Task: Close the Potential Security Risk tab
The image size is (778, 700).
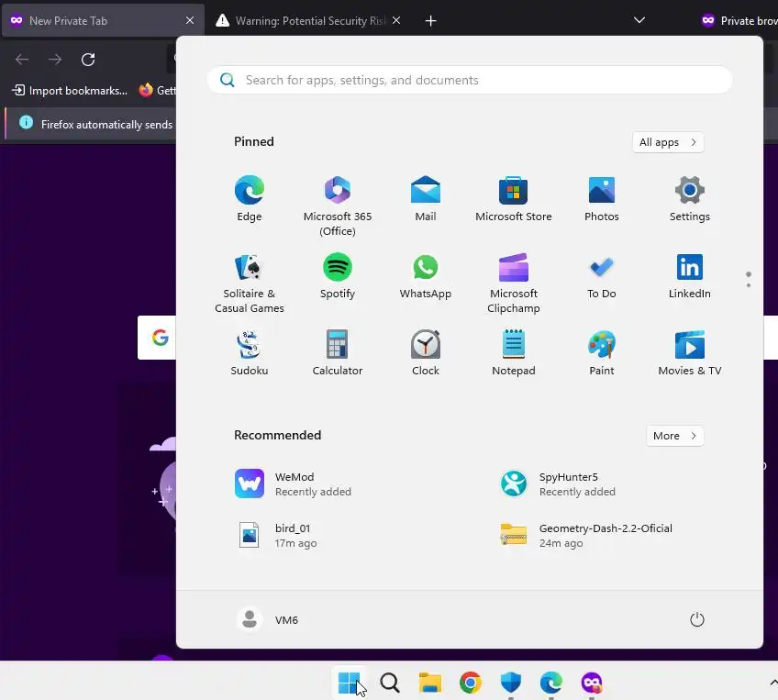Action: (396, 20)
